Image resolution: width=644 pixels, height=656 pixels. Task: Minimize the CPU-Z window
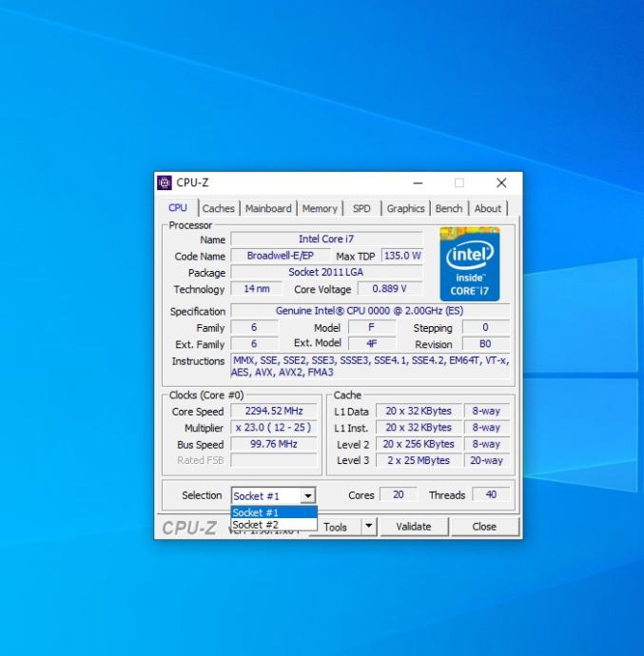418,183
